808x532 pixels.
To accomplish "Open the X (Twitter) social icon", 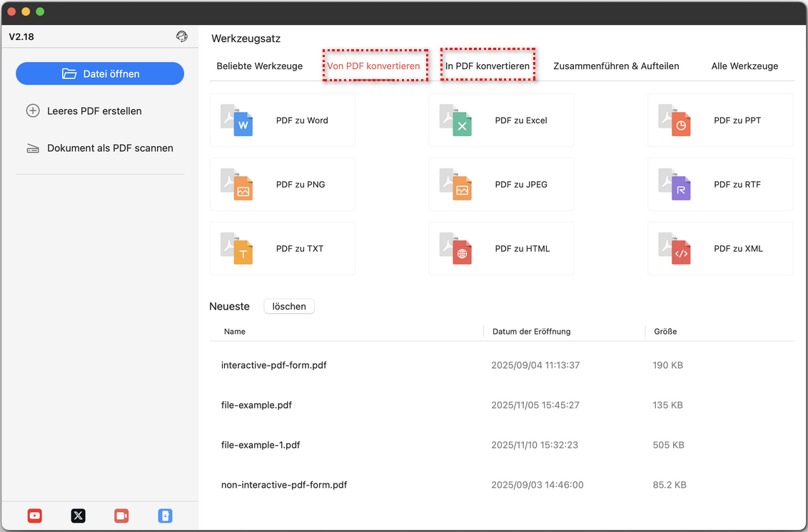I will click(79, 516).
